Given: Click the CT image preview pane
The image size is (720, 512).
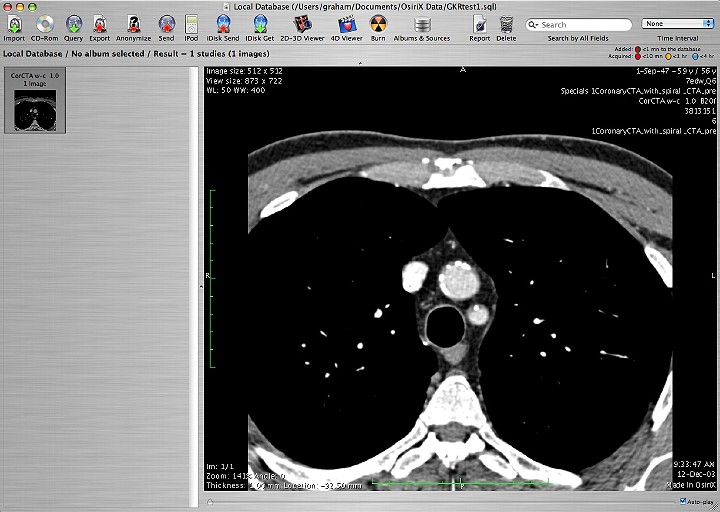Looking at the screenshot, I should coord(461,279).
